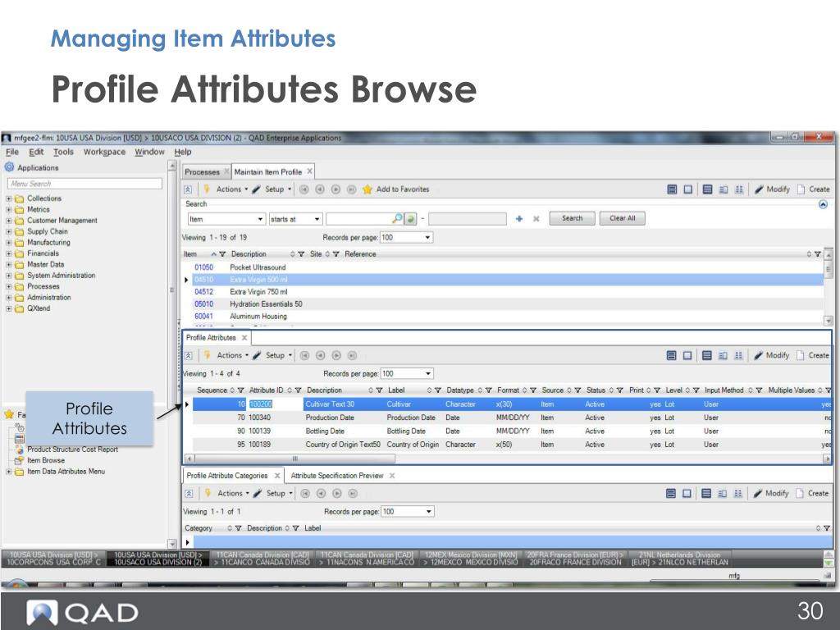Screen dimensions: 840x630
Task: Expand the Collections folder
Action: [8, 199]
